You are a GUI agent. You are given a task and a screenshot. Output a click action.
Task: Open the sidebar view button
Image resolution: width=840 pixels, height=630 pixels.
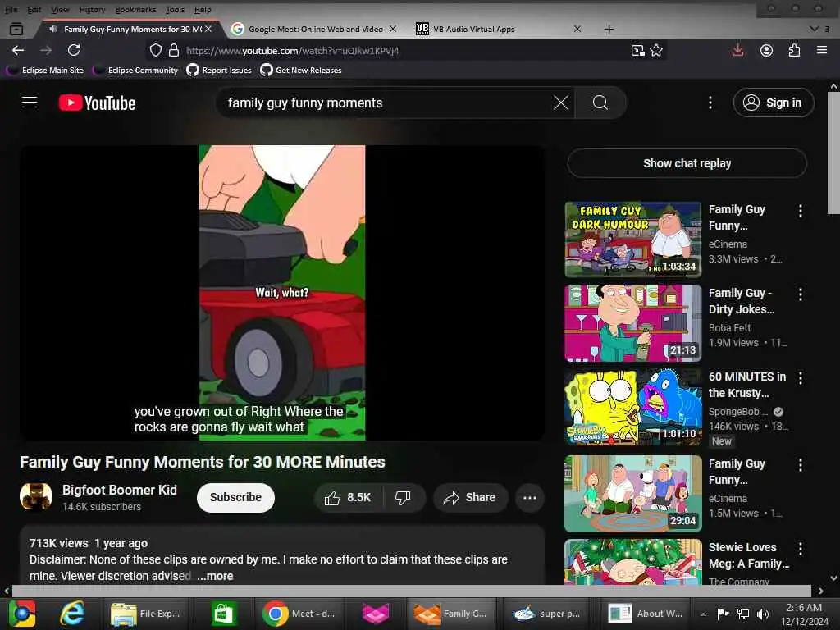click(x=16, y=29)
